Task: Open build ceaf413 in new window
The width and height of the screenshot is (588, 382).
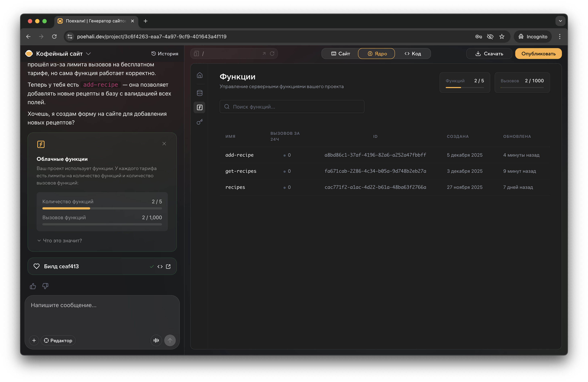Action: (x=168, y=266)
